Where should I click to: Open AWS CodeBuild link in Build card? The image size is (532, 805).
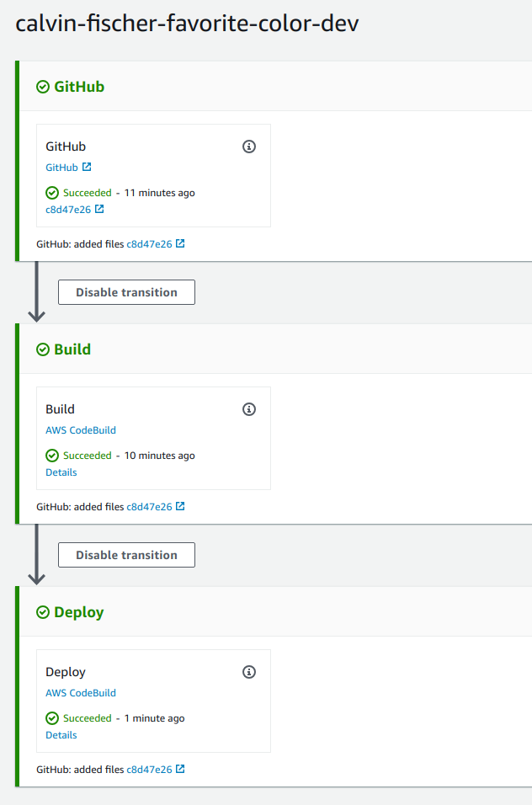click(x=81, y=430)
